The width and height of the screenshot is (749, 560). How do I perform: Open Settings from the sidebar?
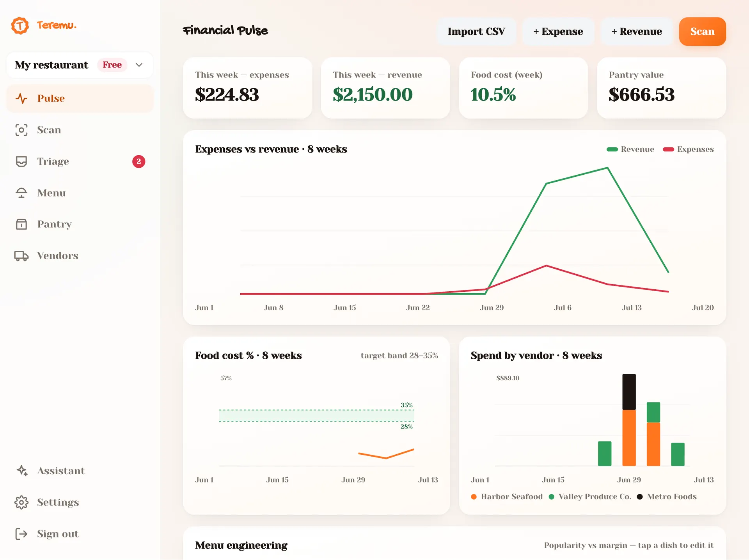(x=80, y=502)
